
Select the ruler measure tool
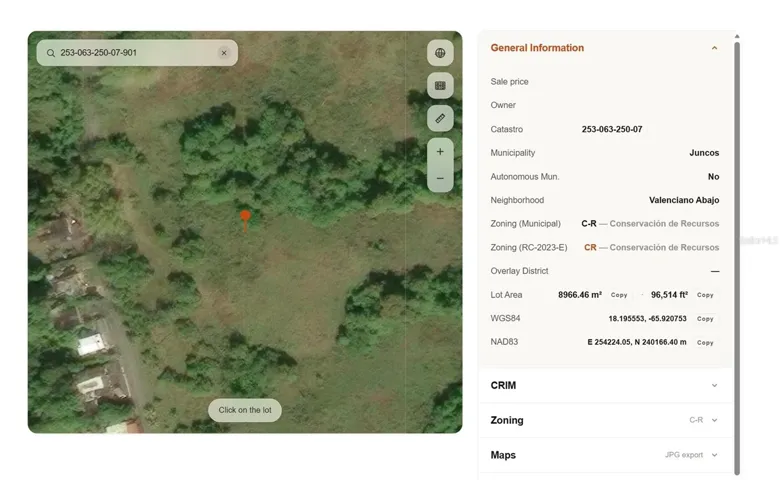point(440,118)
